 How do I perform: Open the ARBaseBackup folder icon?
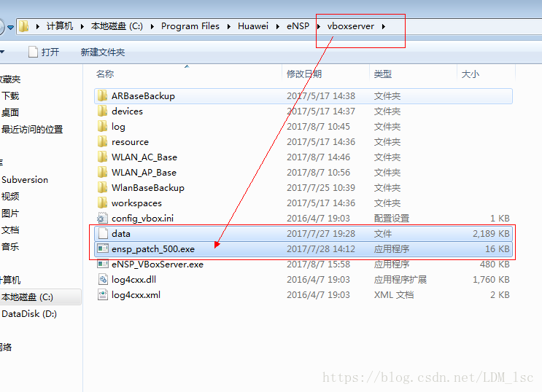coord(102,95)
